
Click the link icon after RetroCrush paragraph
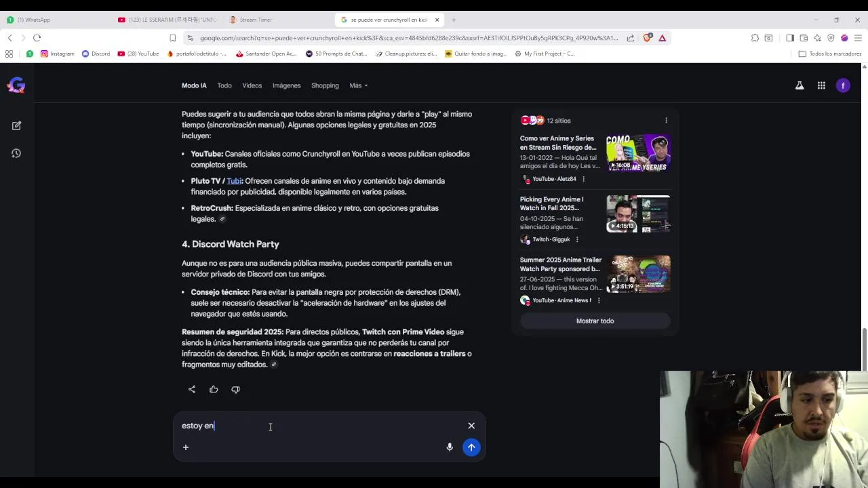pyautogui.click(x=222, y=219)
